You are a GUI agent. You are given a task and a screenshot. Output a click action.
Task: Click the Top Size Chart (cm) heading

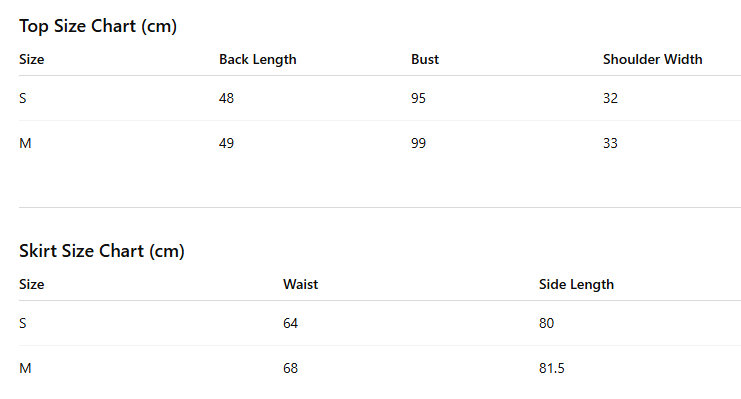(x=98, y=26)
